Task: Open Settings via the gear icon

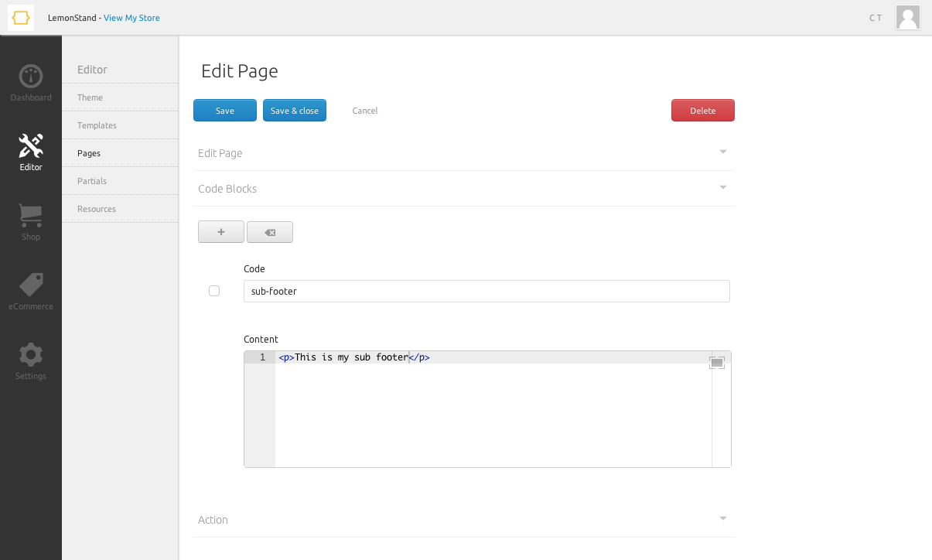Action: 31,358
